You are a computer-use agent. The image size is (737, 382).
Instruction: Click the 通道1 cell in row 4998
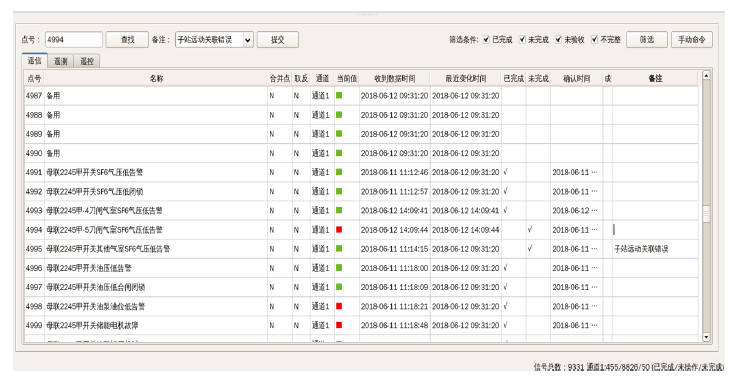pyautogui.click(x=321, y=306)
